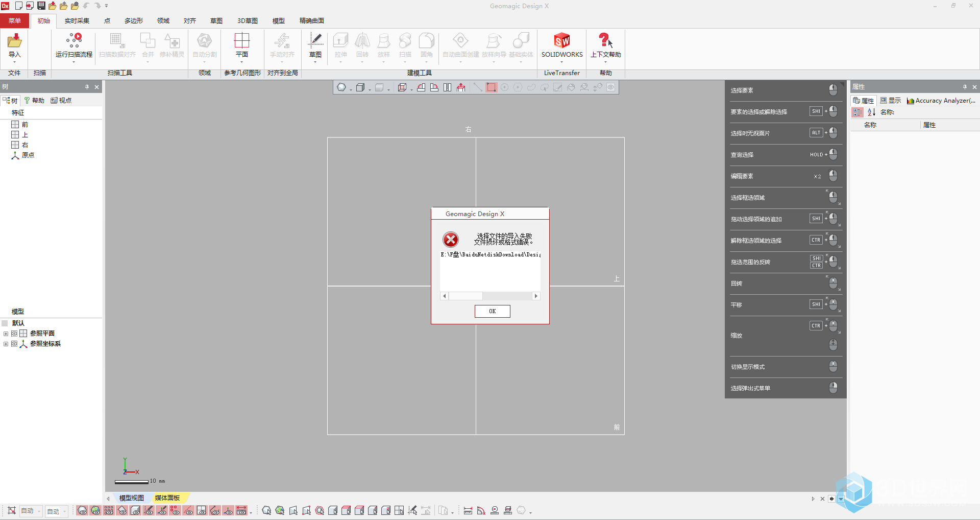The height and width of the screenshot is (520, 980).
Task: Click the Import (导入) folder icon
Action: (14, 40)
